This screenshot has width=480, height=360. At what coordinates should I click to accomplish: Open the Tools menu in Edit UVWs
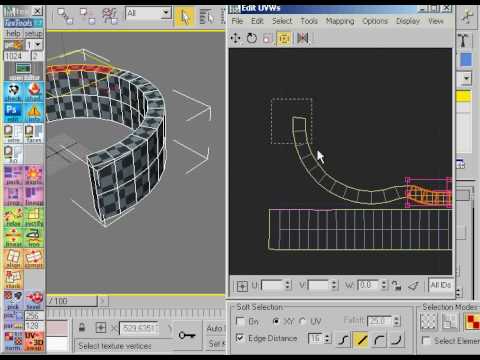coord(309,21)
